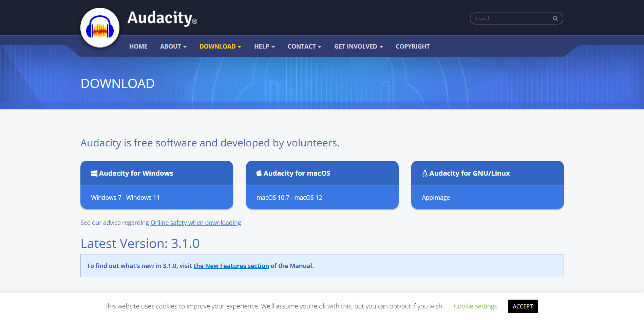Image resolution: width=644 pixels, height=320 pixels.
Task: Click the Audacity wordmark title
Action: pyautogui.click(x=162, y=18)
